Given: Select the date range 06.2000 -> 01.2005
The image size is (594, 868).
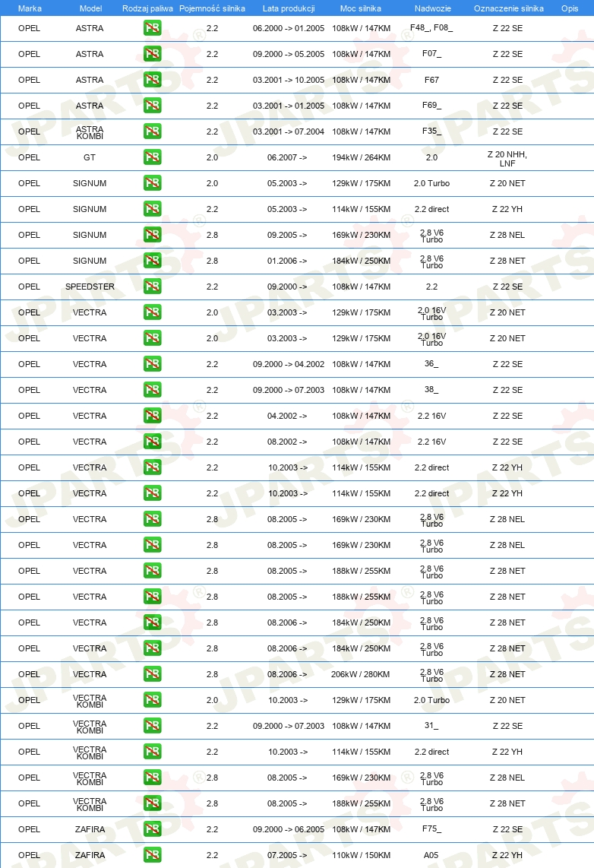Looking at the screenshot, I should coord(289,27).
